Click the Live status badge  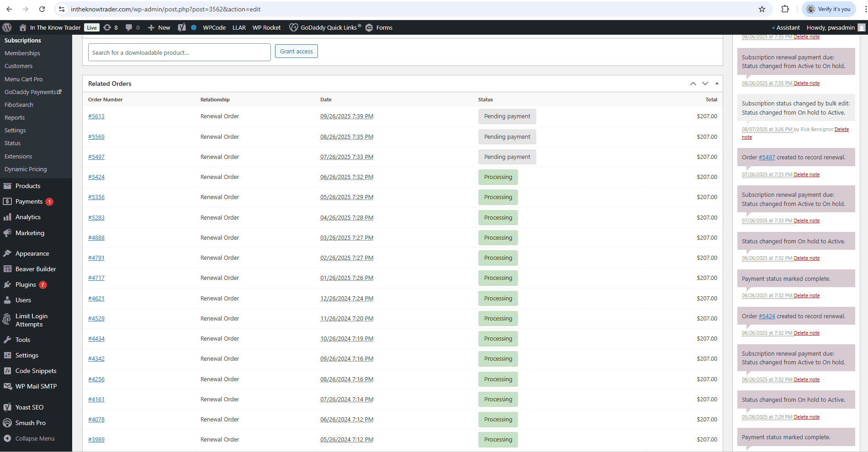point(92,28)
